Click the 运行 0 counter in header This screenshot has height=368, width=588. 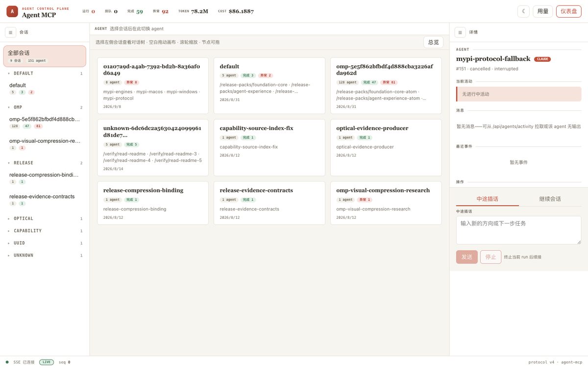[x=89, y=11]
